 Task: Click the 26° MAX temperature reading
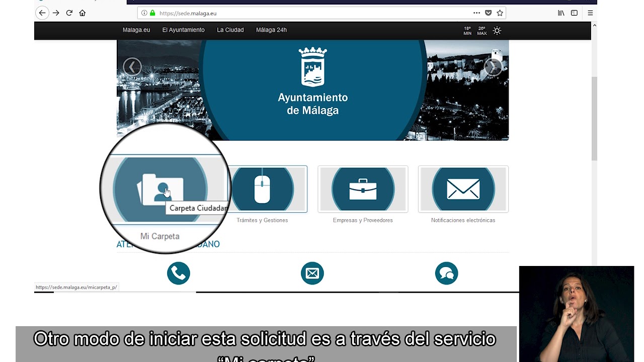click(482, 31)
